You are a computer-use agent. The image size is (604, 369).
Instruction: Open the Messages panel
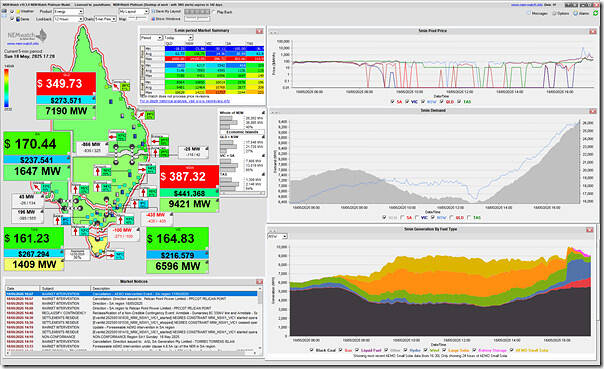pyautogui.click(x=537, y=13)
